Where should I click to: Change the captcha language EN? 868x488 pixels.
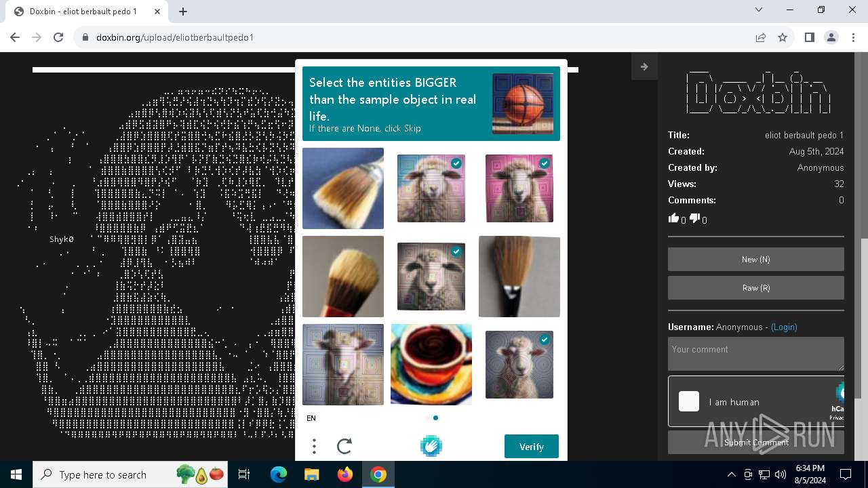[x=311, y=418]
